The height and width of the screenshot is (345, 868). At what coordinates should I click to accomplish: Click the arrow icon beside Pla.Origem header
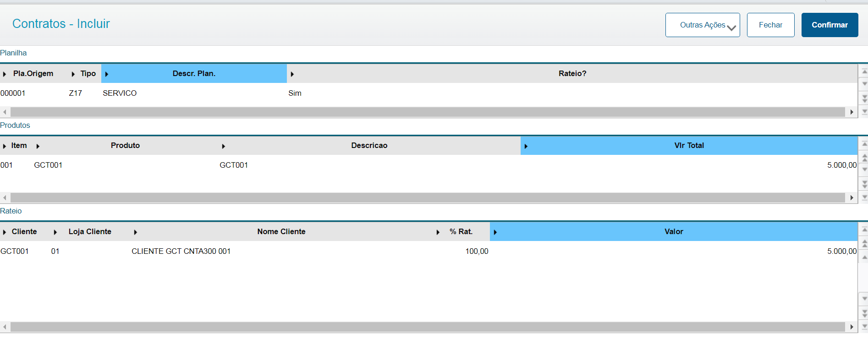5,74
